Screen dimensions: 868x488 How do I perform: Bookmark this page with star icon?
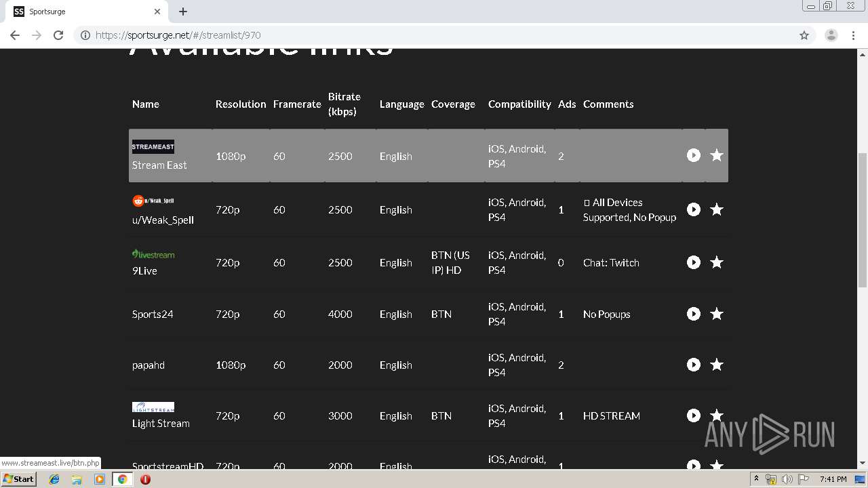click(804, 35)
